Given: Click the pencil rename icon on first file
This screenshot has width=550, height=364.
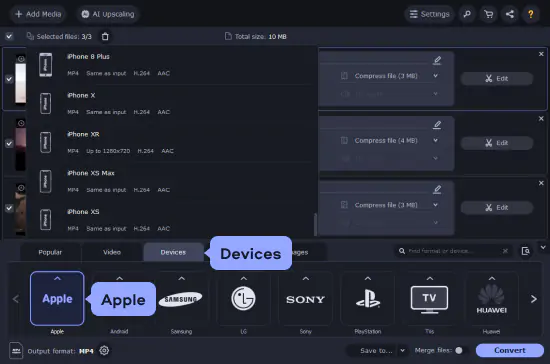Looking at the screenshot, I should [437, 60].
